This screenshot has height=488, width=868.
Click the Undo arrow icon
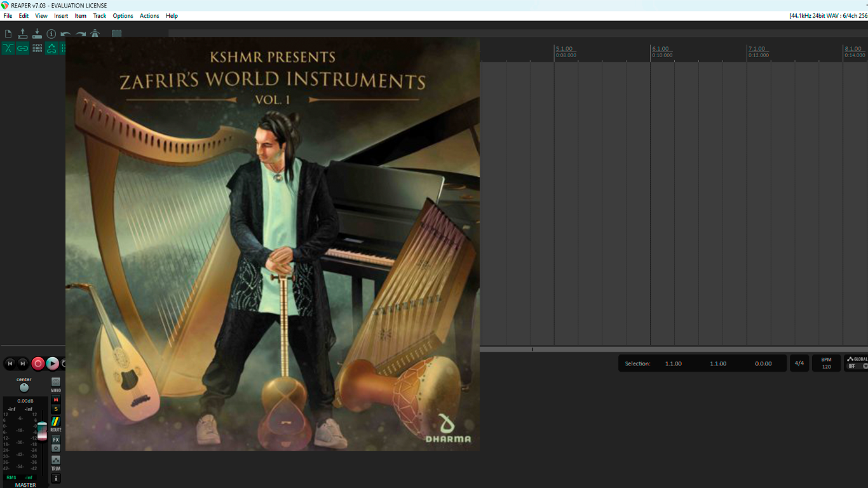(x=65, y=34)
